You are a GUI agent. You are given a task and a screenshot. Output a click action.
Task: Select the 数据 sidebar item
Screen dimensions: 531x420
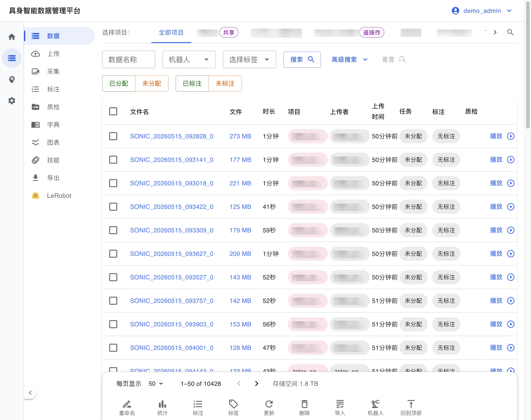(x=59, y=36)
